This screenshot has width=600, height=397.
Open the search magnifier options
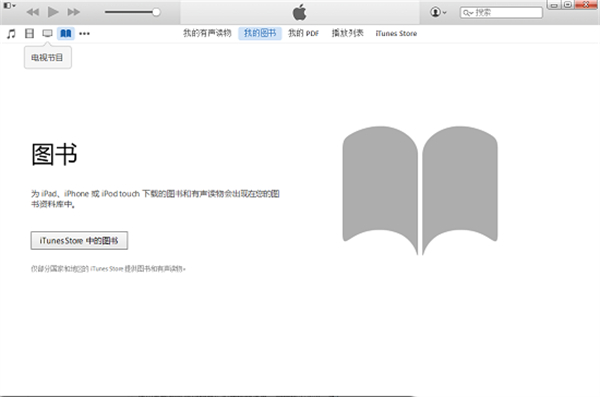468,13
